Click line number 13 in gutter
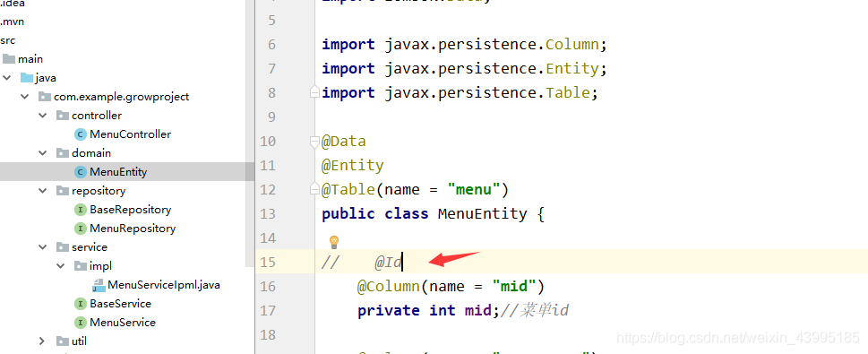 click(268, 214)
